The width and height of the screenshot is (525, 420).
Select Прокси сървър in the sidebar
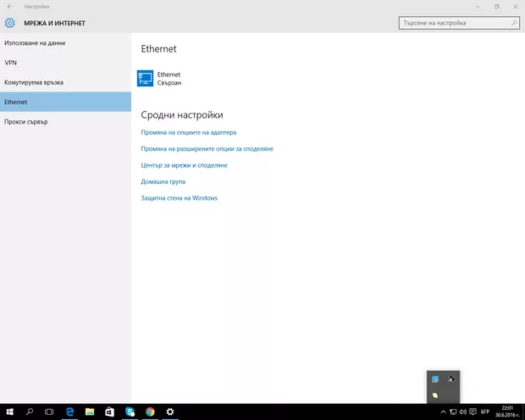click(x=26, y=122)
